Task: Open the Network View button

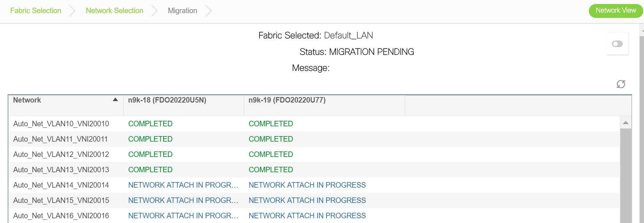Action: point(616,11)
